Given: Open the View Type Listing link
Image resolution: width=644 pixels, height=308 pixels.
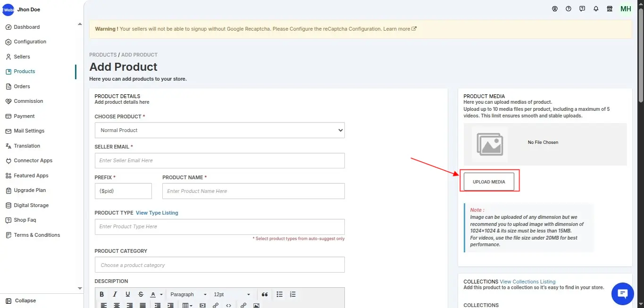Looking at the screenshot, I should click(157, 213).
